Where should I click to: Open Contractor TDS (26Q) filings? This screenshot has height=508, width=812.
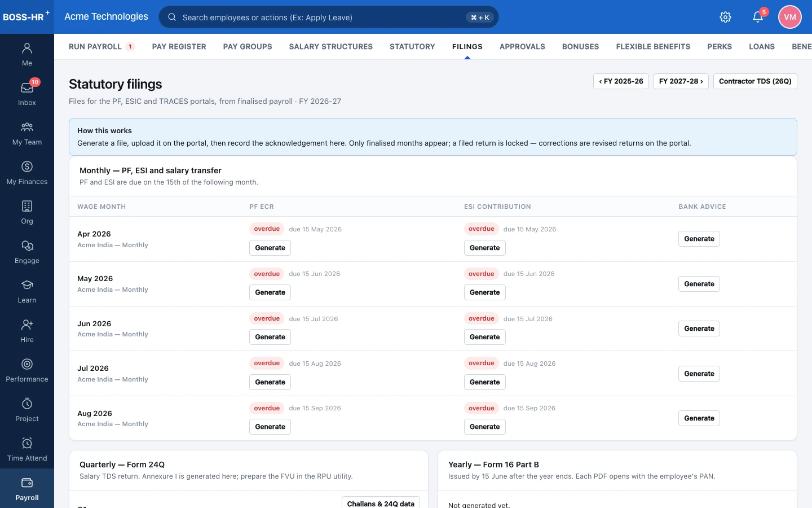tap(755, 81)
